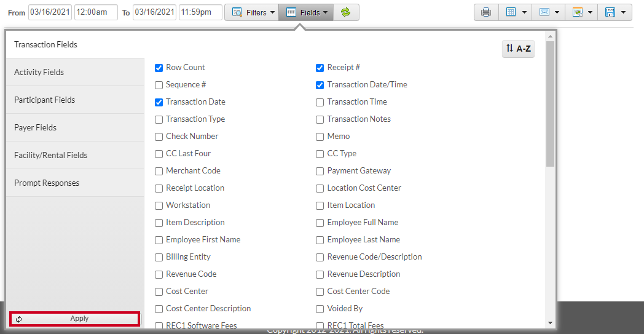Viewport: 644px width, 334px height.
Task: Check the Employee Full Name checkbox
Action: point(320,223)
